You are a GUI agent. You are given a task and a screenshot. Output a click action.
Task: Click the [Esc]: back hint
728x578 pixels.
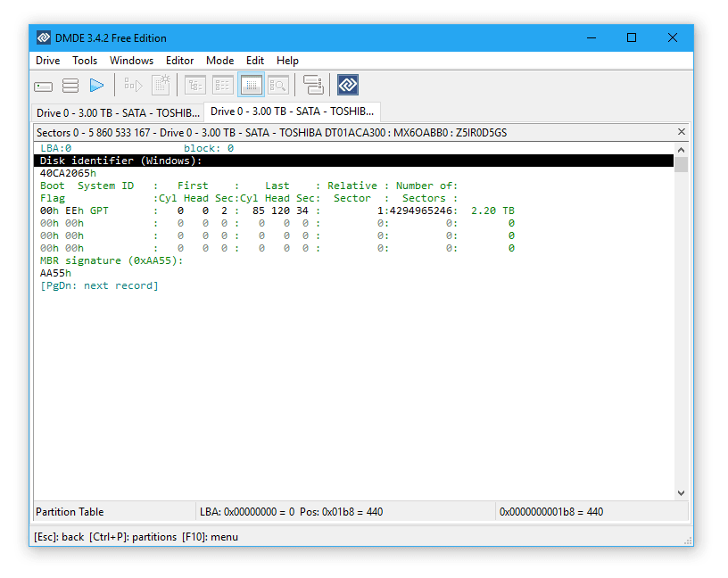coord(59,537)
